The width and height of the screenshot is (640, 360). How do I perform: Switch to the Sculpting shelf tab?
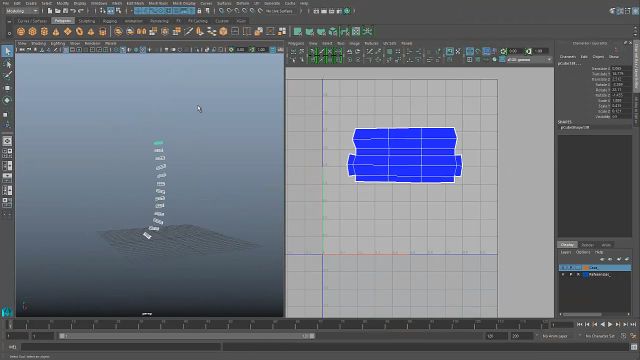[x=87, y=21]
